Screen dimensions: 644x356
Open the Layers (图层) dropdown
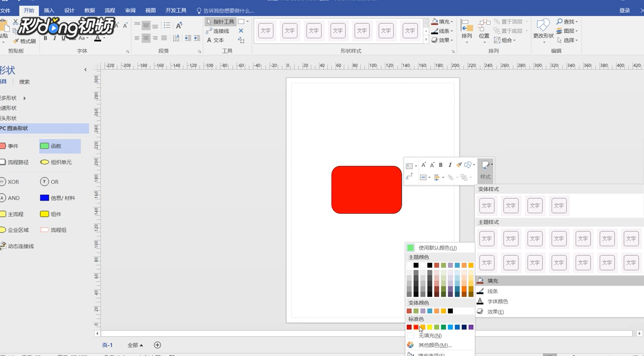[567, 31]
